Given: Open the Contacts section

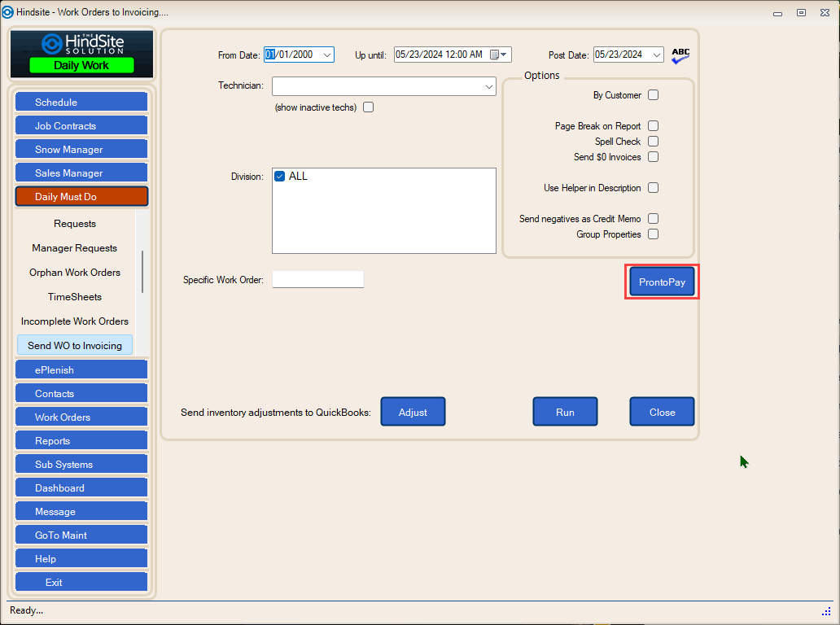Looking at the screenshot, I should coord(81,393).
